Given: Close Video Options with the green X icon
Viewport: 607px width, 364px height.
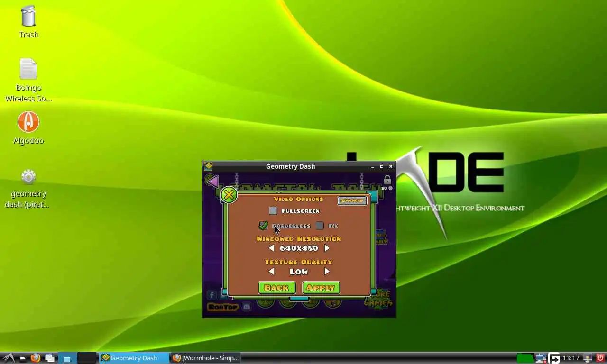Looking at the screenshot, I should 229,194.
